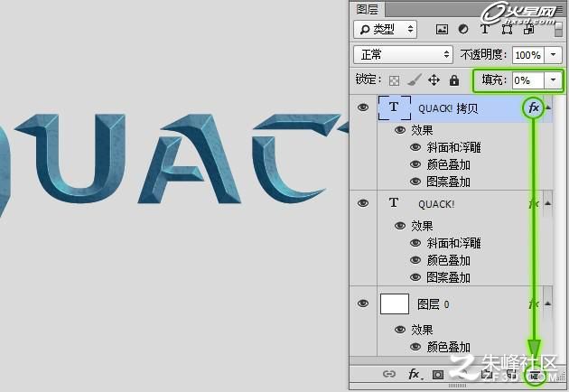Filter layers by shape layer icon
This screenshot has height=392, width=569.
tap(507, 29)
